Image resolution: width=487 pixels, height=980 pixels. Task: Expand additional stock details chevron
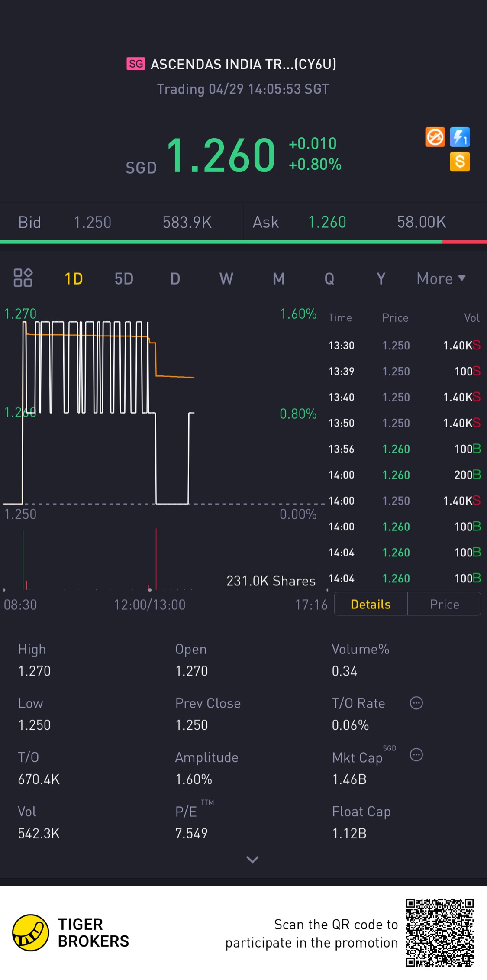point(252,860)
